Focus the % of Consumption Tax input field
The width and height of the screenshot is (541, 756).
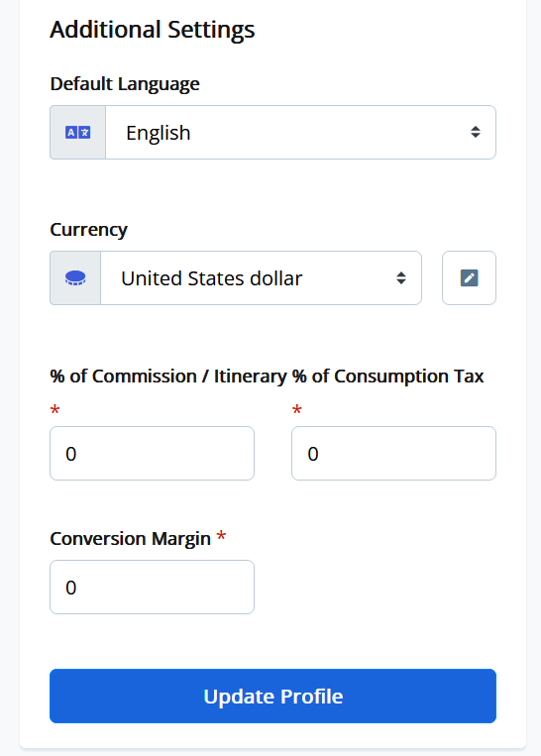pyautogui.click(x=394, y=453)
